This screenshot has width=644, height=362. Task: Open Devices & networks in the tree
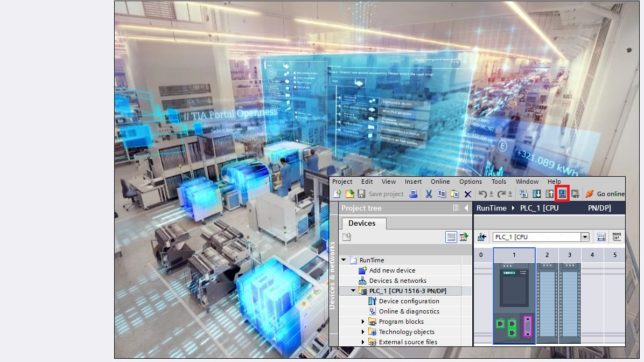click(397, 281)
